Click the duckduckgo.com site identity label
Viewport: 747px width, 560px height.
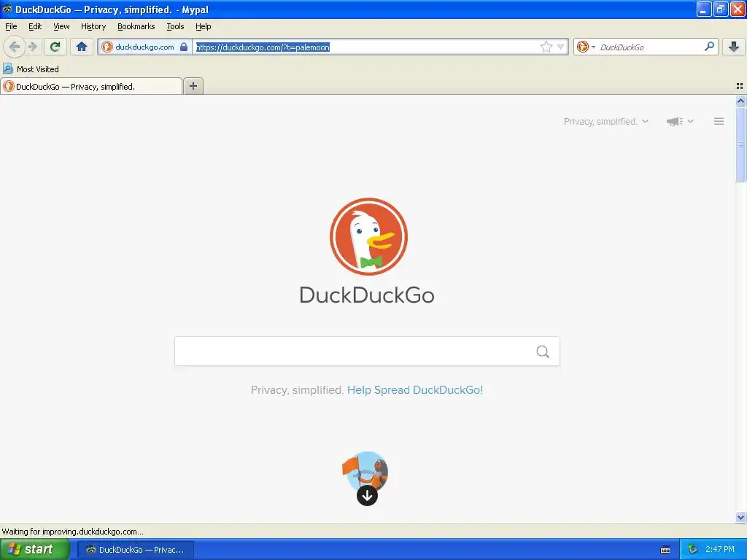coord(144,47)
